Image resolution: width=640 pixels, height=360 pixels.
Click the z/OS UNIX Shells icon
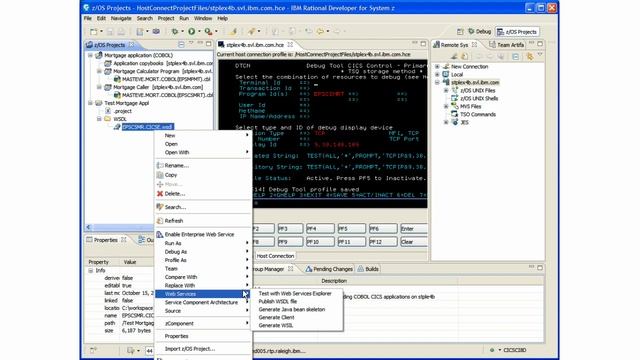(x=454, y=98)
